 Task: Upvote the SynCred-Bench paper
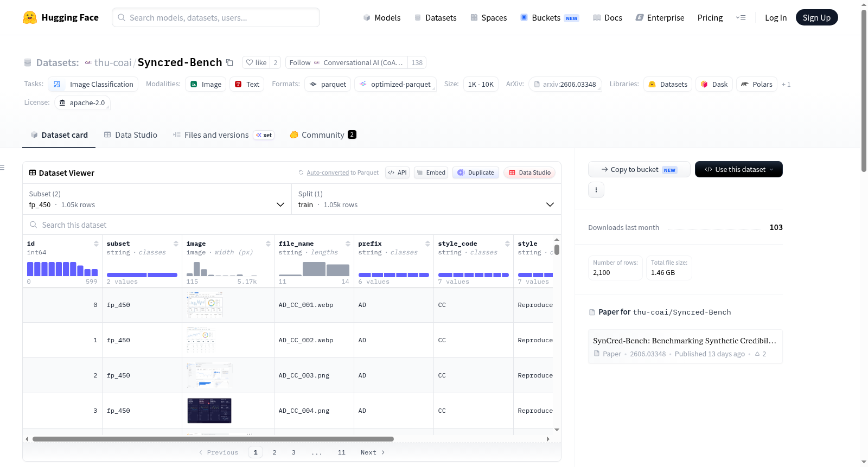761,354
